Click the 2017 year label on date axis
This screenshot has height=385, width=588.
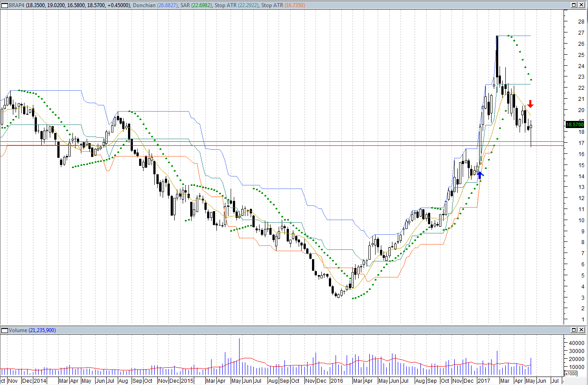[484, 381]
